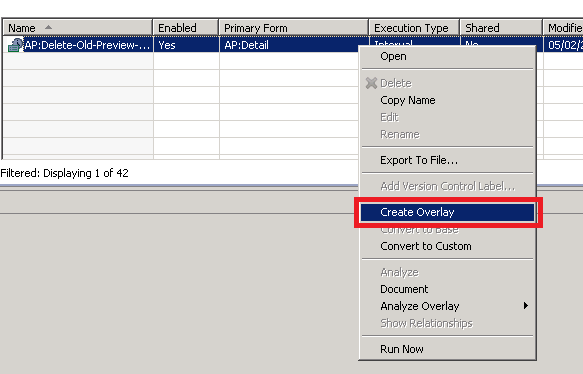Open the Analyze Overlay submenu arrow
Screen dimensions: 583x374
525,306
